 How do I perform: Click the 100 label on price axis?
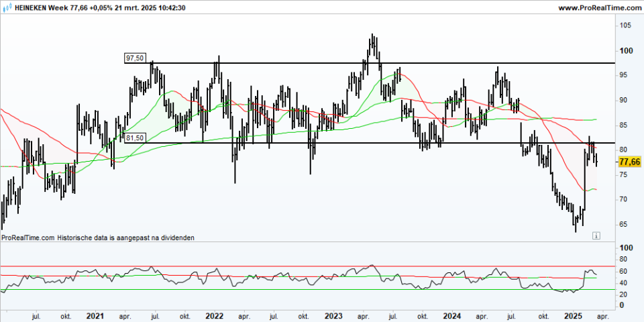(625, 51)
